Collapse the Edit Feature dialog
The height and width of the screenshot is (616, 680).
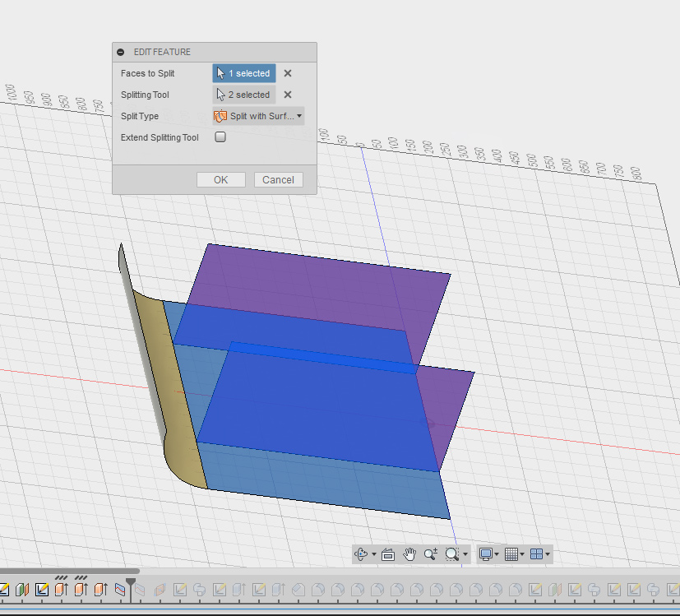pyautogui.click(x=121, y=52)
